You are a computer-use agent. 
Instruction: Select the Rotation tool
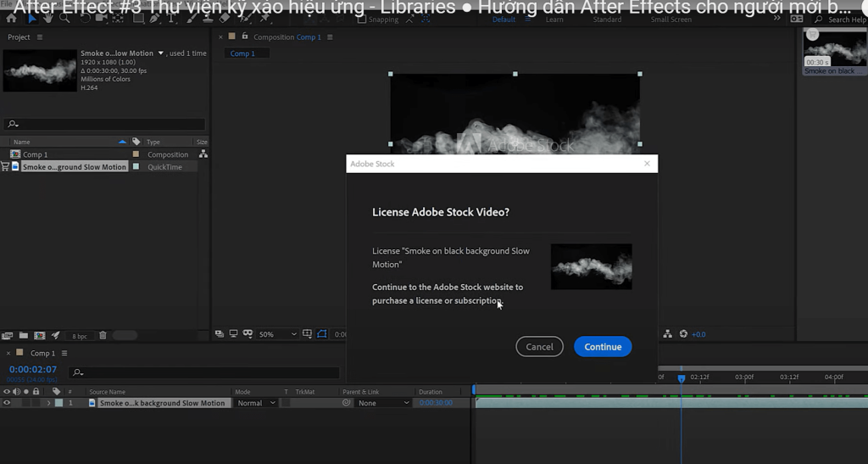pyautogui.click(x=85, y=19)
